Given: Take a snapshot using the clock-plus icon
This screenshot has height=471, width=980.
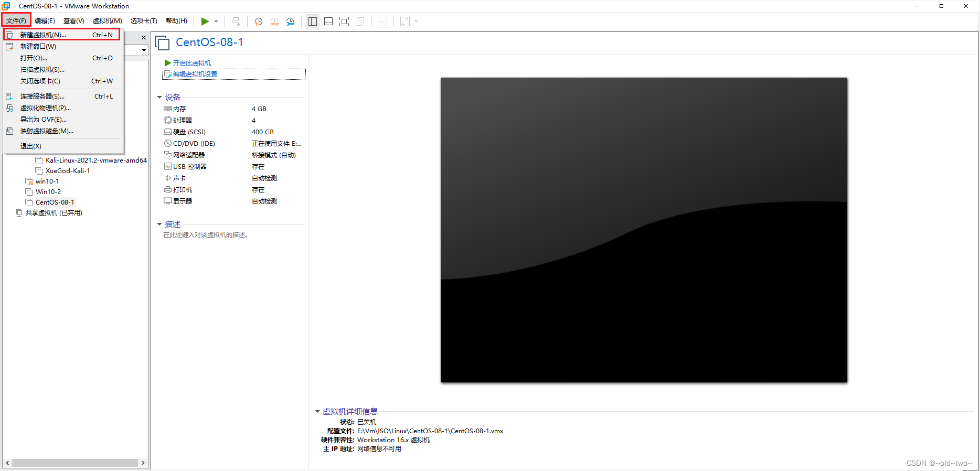Looking at the screenshot, I should 258,22.
